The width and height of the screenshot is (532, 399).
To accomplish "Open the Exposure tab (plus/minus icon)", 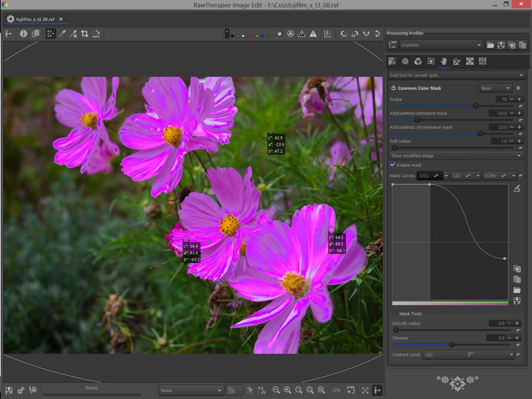I will click(x=392, y=61).
